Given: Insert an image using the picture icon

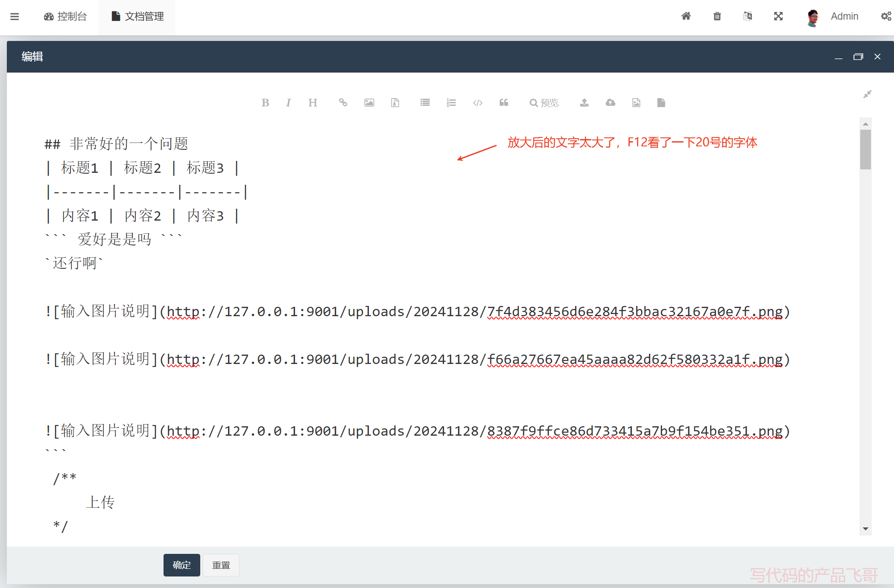Looking at the screenshot, I should [x=369, y=102].
